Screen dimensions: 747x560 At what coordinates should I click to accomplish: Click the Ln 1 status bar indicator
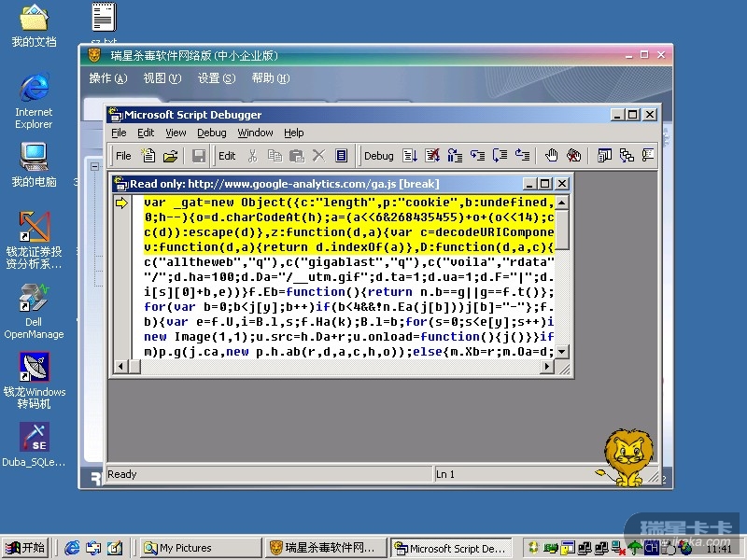tap(445, 474)
